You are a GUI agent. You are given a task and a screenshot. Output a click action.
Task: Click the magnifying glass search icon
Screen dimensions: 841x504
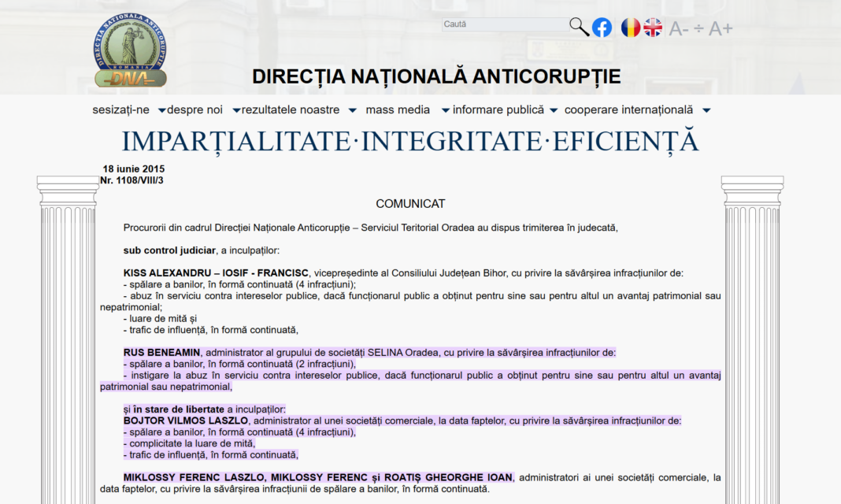click(579, 28)
